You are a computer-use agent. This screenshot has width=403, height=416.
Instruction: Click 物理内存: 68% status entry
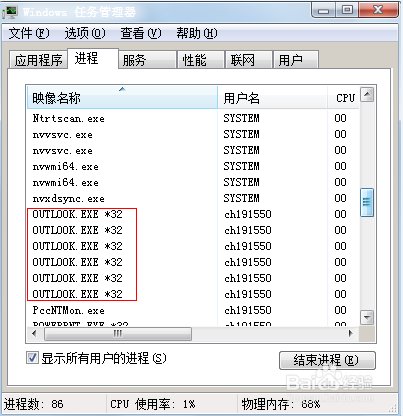click(281, 404)
